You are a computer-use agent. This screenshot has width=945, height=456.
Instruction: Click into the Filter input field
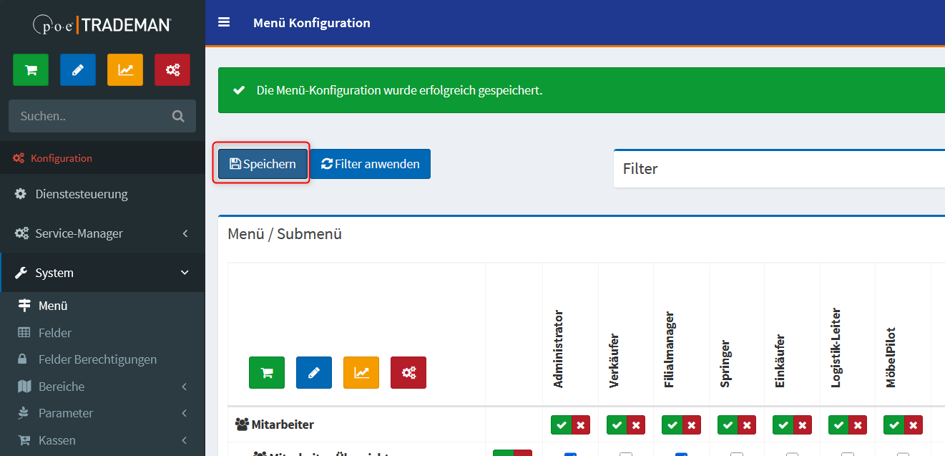click(779, 169)
